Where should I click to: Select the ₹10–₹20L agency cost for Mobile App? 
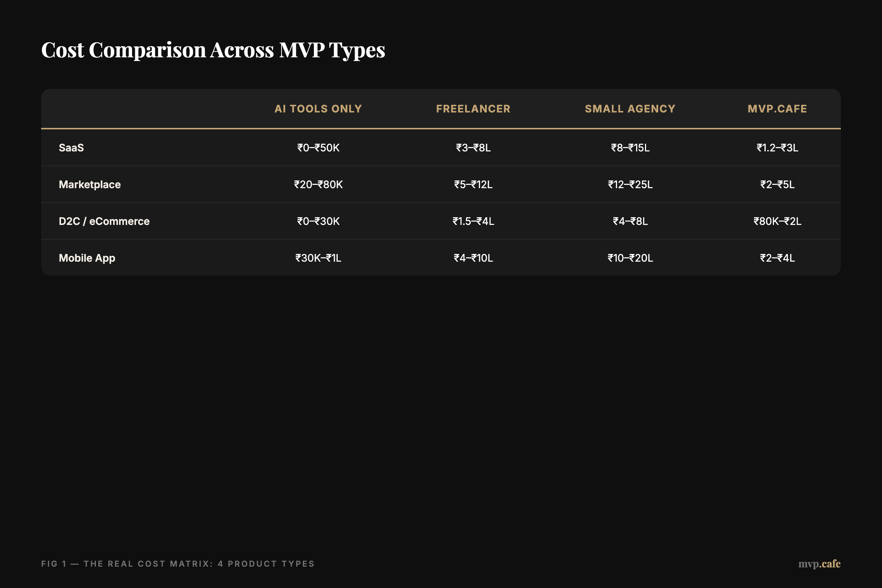point(630,258)
